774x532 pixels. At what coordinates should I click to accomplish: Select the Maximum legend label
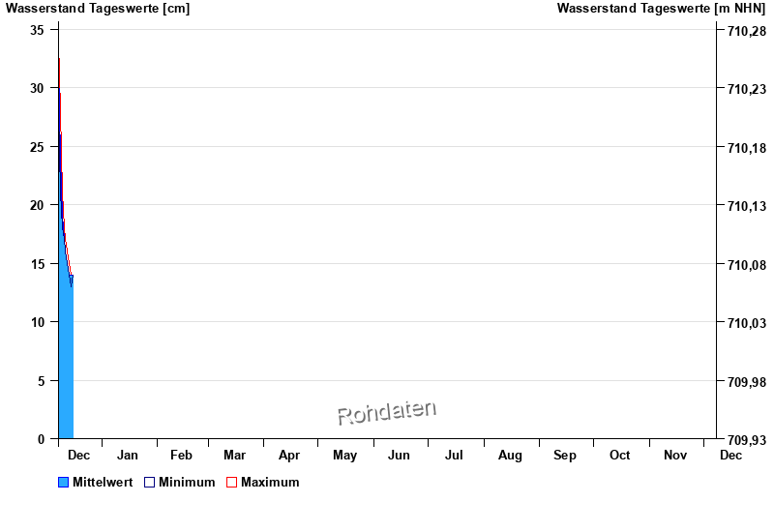[270, 483]
